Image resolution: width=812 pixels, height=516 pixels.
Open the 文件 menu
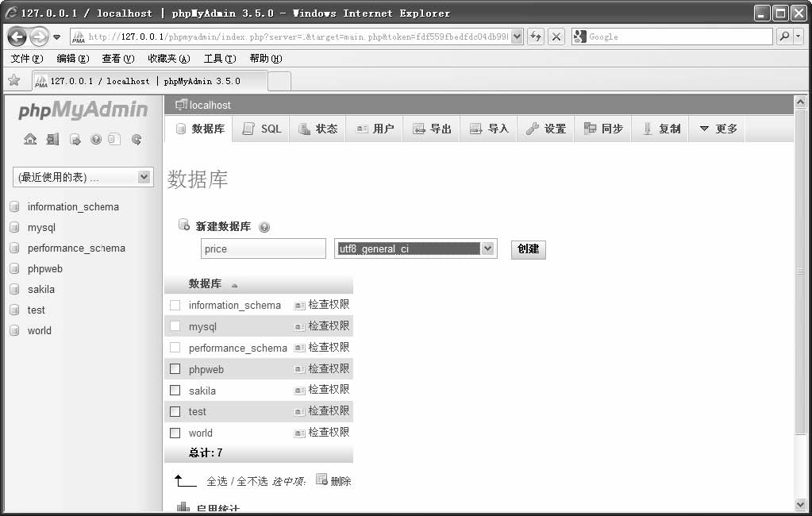click(x=27, y=59)
